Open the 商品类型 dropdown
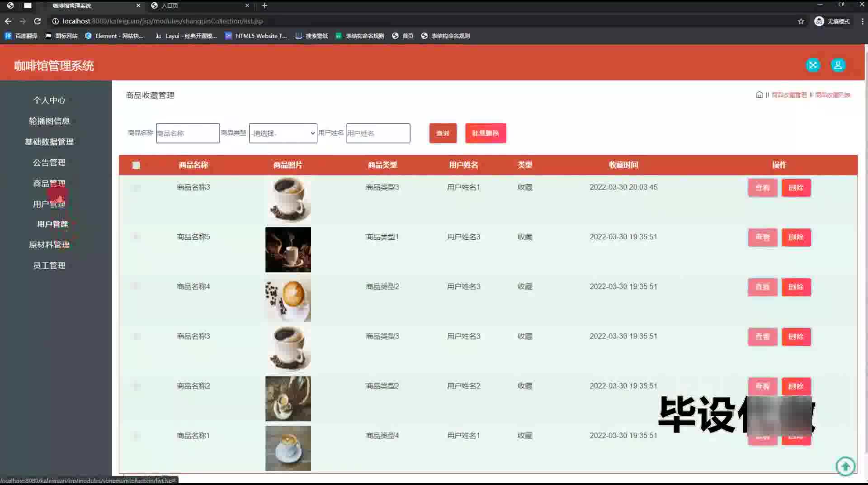 coord(283,133)
